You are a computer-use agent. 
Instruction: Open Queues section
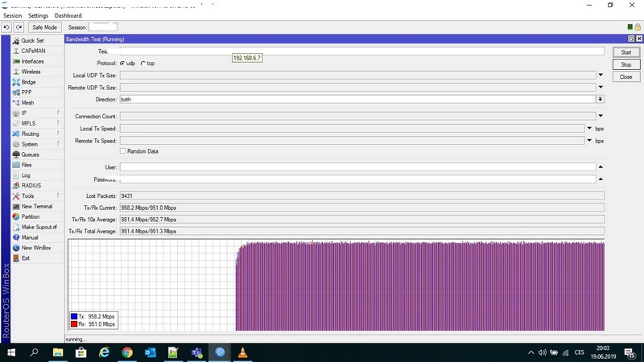pyautogui.click(x=30, y=154)
